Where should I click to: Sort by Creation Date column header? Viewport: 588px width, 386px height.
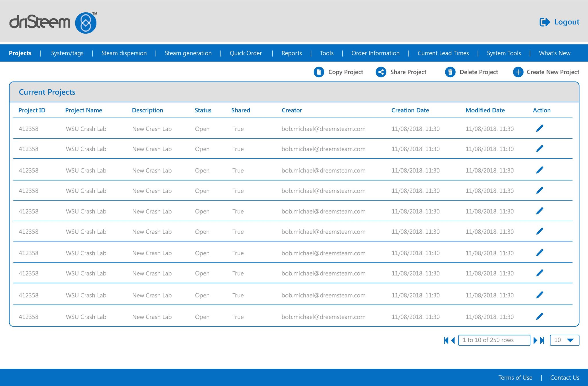pyautogui.click(x=410, y=110)
